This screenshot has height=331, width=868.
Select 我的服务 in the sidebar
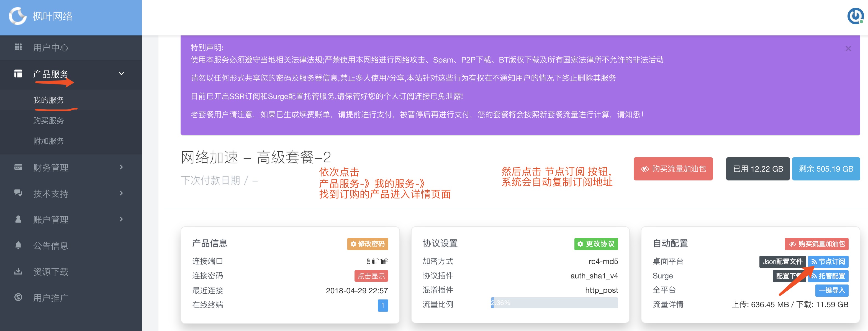pos(48,100)
